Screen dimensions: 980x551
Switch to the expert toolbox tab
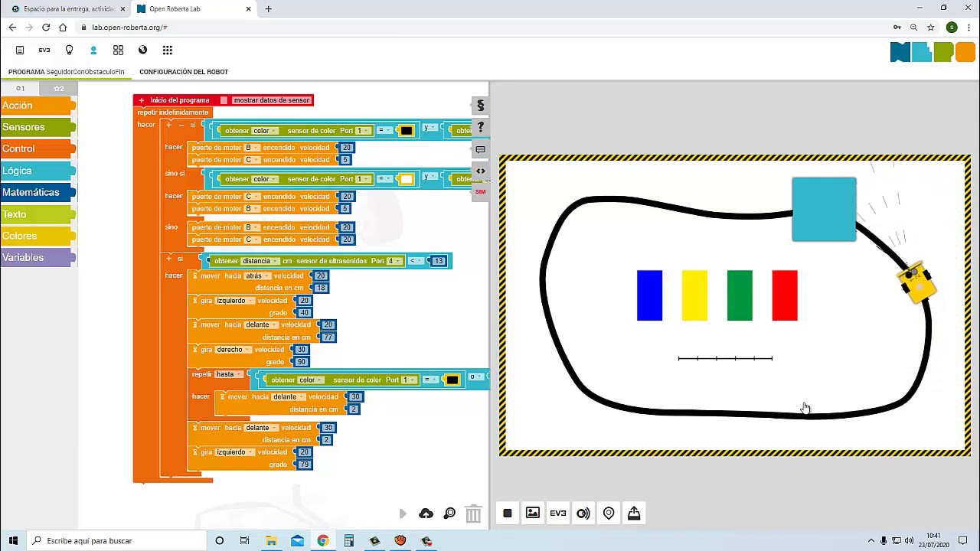59,89
